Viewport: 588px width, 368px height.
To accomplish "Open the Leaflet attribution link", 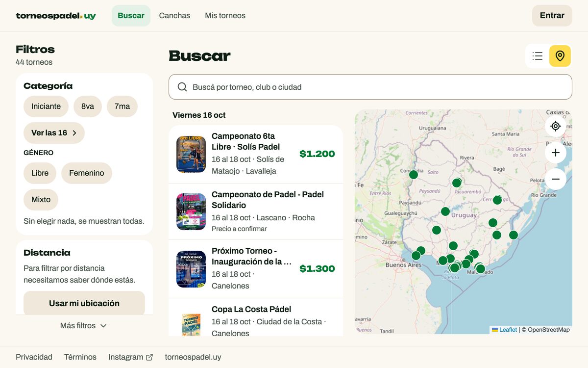I will point(504,330).
